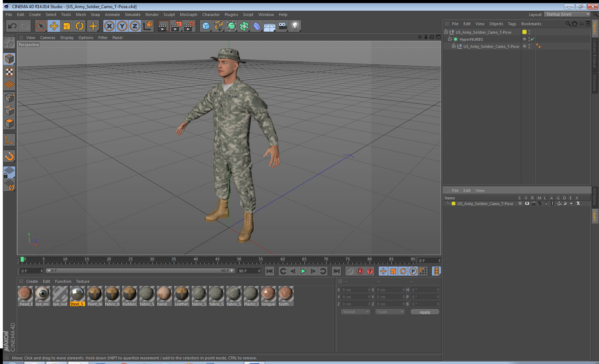Activate the Rotate tool in top toolbar
This screenshot has width=599, height=364.
79,26
